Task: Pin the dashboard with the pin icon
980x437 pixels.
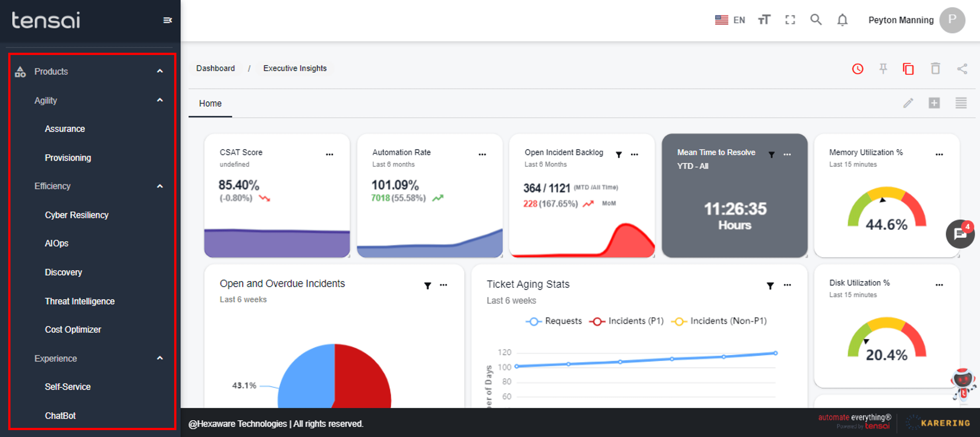Action: click(x=883, y=69)
